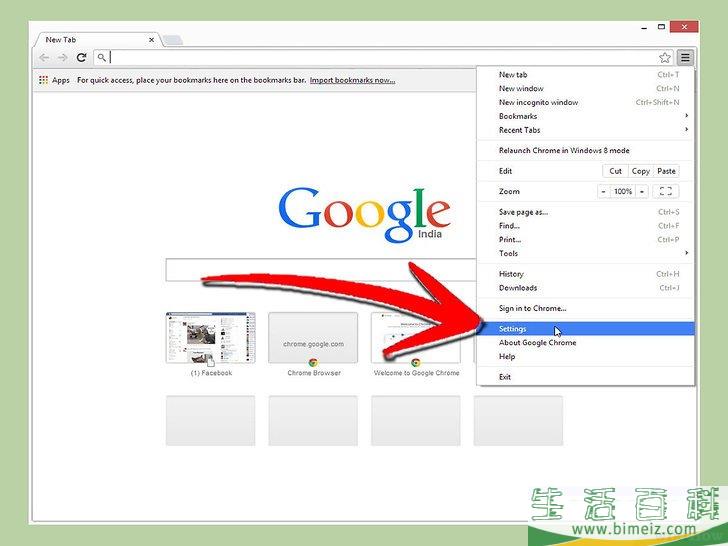
Task: Select About Google Chrome
Action: click(586, 343)
